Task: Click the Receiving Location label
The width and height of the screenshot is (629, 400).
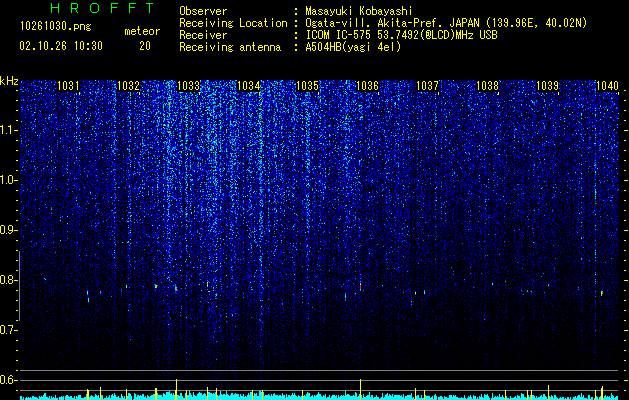Action: (x=233, y=23)
